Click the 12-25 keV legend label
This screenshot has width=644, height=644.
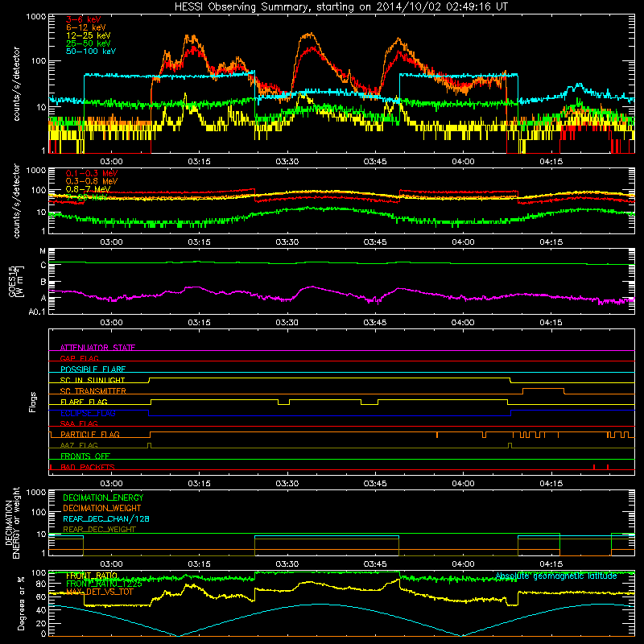click(89, 35)
